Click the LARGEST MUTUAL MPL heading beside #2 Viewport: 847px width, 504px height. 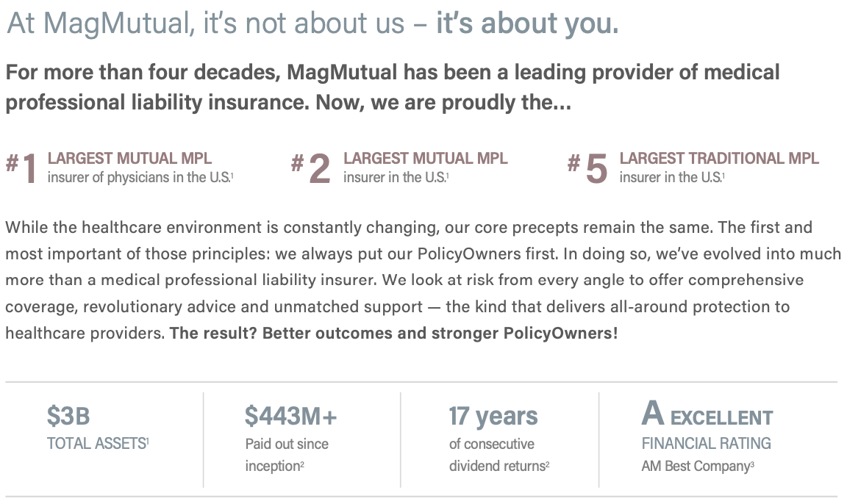tap(425, 158)
